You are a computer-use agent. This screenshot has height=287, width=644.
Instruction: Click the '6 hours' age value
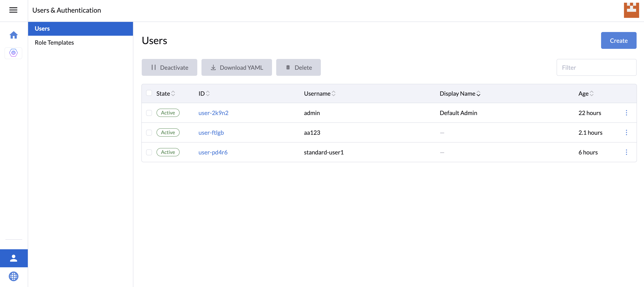tap(588, 152)
